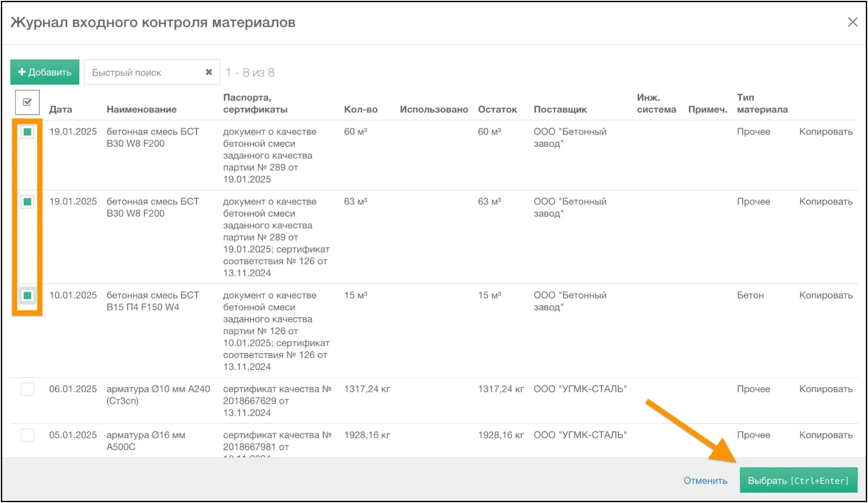The width and height of the screenshot is (868, 503).
Task: Copy the арматура Ø10 мм row
Action: [x=825, y=389]
